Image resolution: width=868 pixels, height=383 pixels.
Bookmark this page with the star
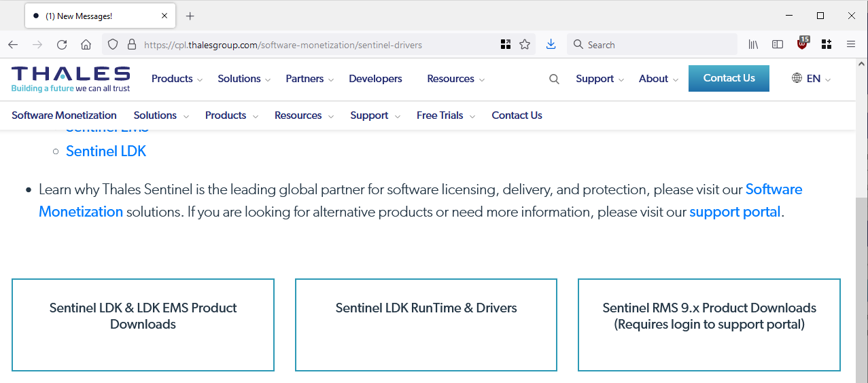(x=525, y=45)
